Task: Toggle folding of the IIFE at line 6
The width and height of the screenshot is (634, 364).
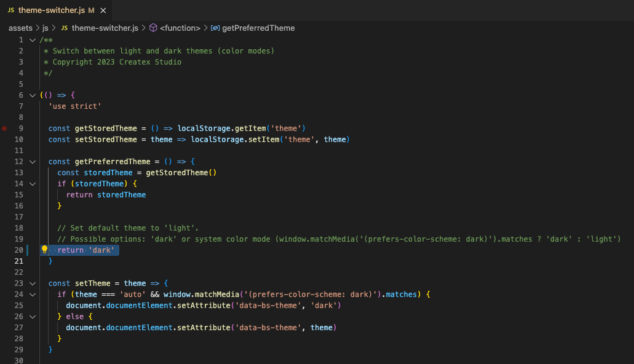Action: click(x=32, y=95)
